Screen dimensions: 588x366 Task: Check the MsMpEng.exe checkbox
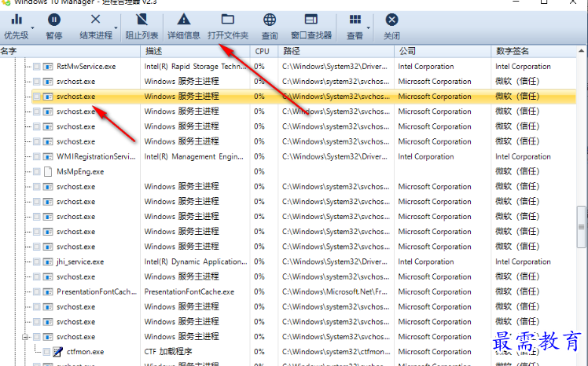pyautogui.click(x=37, y=171)
